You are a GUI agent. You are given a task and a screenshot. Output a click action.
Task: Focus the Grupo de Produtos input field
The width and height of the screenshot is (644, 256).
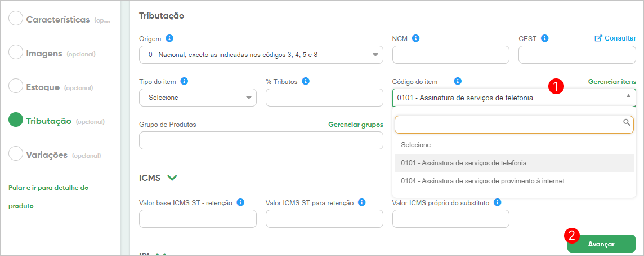click(261, 140)
